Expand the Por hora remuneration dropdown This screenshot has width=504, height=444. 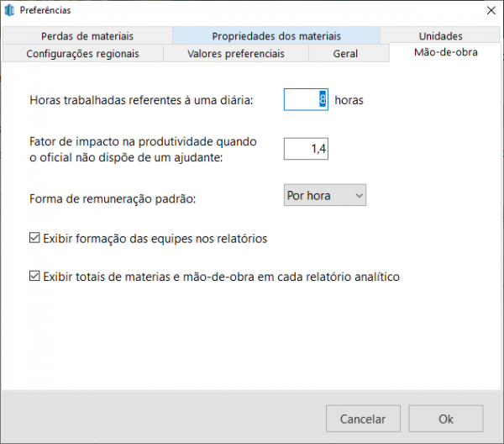point(325,196)
